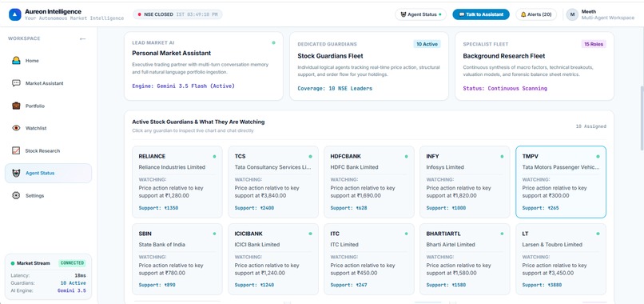The image size is (644, 304).
Task: Open the Home sidebar item
Action: pos(48,61)
